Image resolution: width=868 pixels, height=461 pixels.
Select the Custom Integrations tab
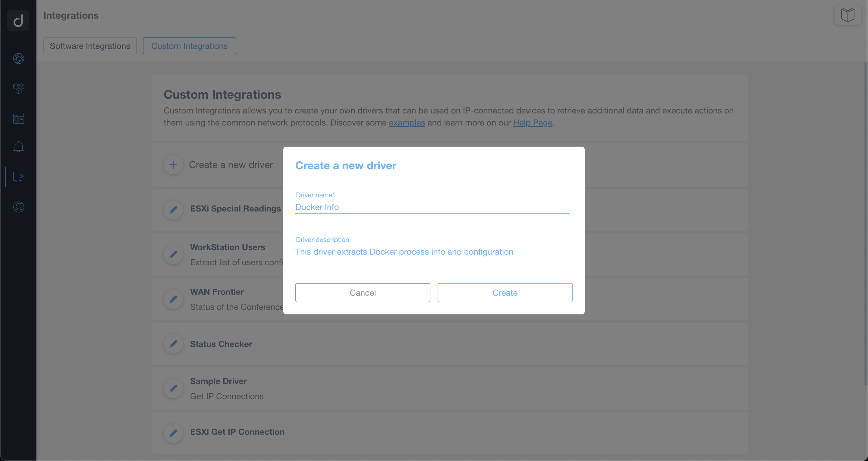pyautogui.click(x=189, y=46)
